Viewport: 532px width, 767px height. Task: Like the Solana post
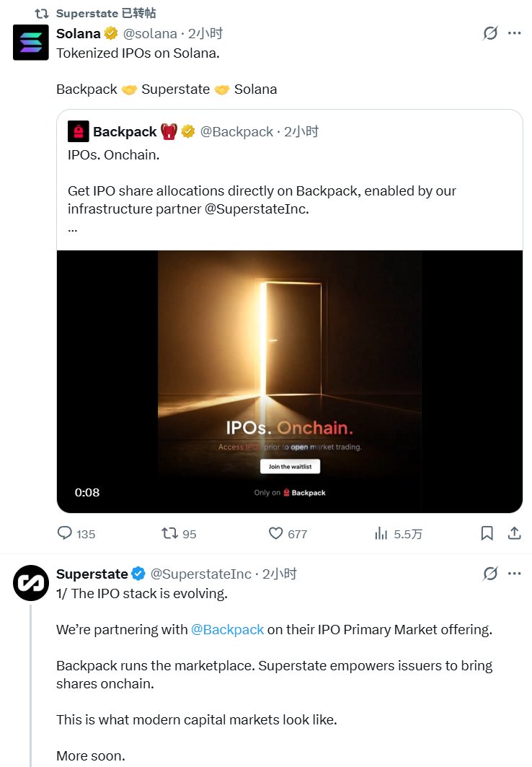click(275, 533)
